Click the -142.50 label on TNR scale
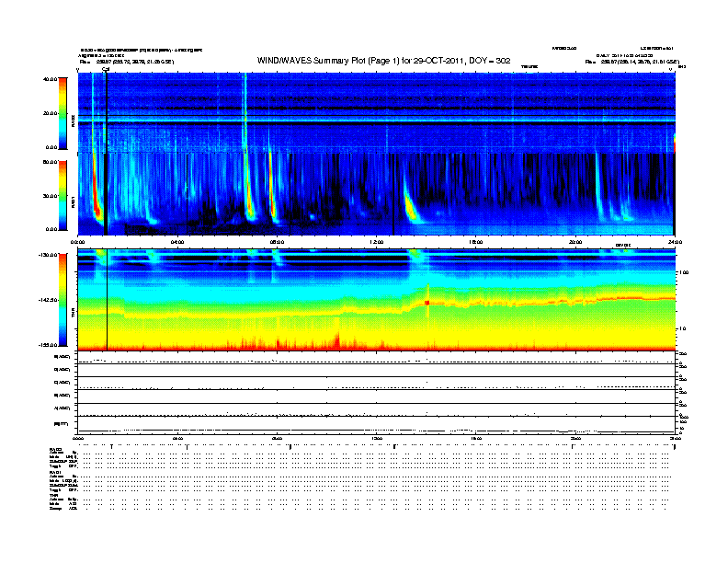Image resolution: width=728 pixels, height=563 pixels. coord(48,300)
